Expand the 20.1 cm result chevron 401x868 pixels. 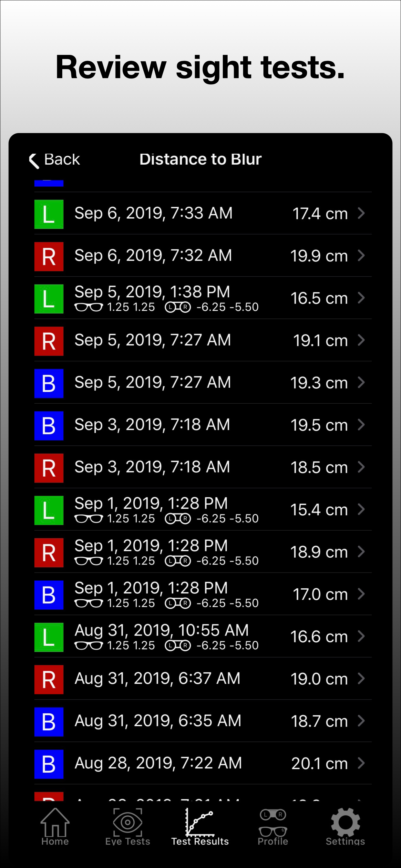pos(361,763)
